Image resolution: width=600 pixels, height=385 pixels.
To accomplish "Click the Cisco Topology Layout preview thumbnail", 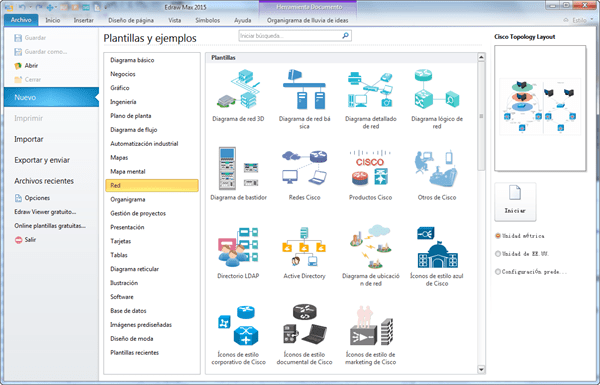I will pyautogui.click(x=540, y=108).
